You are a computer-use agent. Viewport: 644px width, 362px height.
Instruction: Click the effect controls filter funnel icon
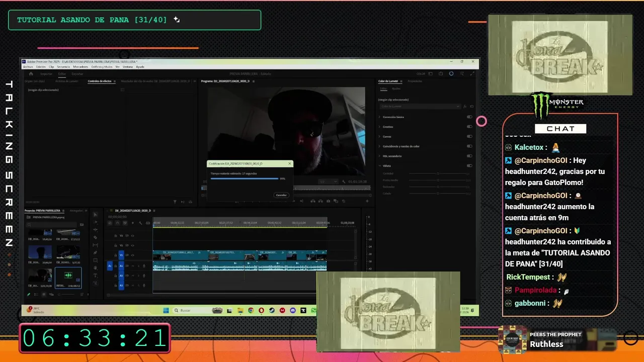click(175, 202)
